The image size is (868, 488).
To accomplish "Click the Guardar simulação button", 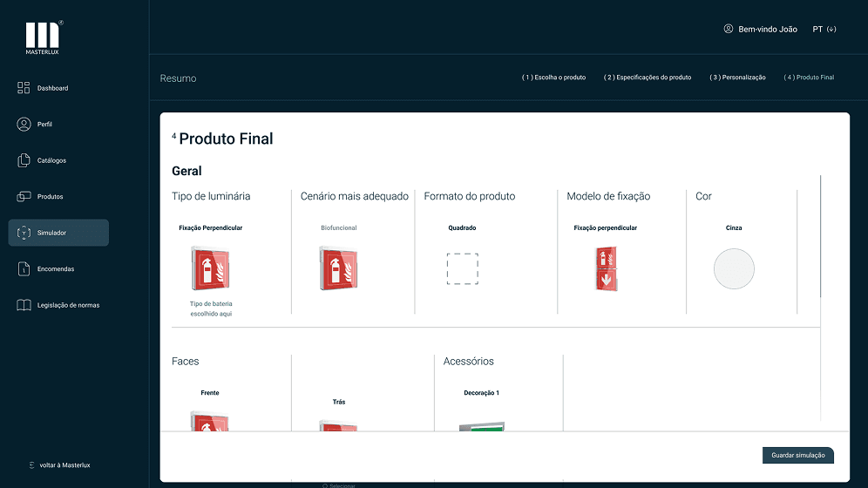I will coord(797,456).
